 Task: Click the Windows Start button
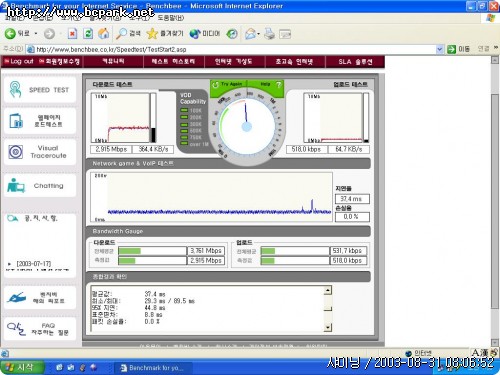click(22, 367)
